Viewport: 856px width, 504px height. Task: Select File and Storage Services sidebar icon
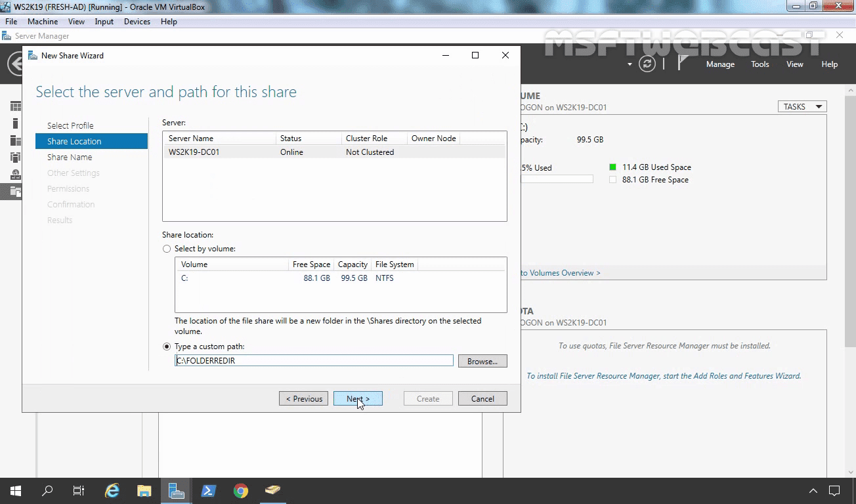[16, 192]
